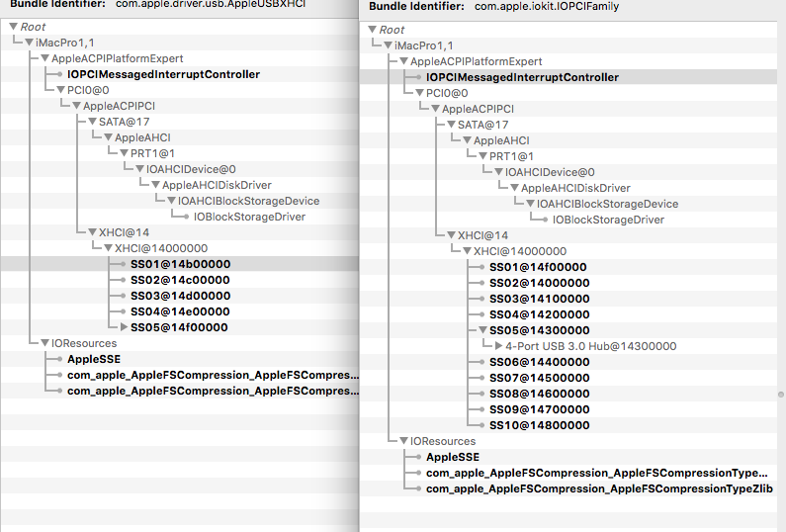Click com.apple.driver.usb.AppleUSBXHCI bundle identifier

210,4
